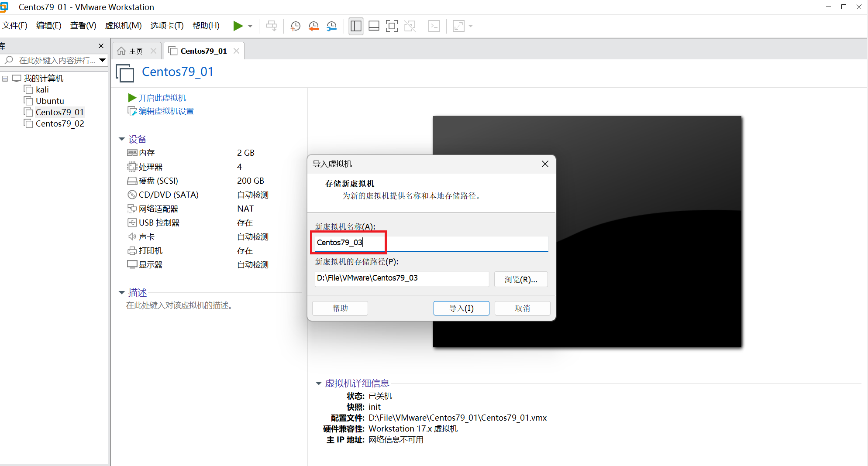The image size is (868, 466).
Task: Open the 虚拟机(M) menu
Action: click(123, 26)
